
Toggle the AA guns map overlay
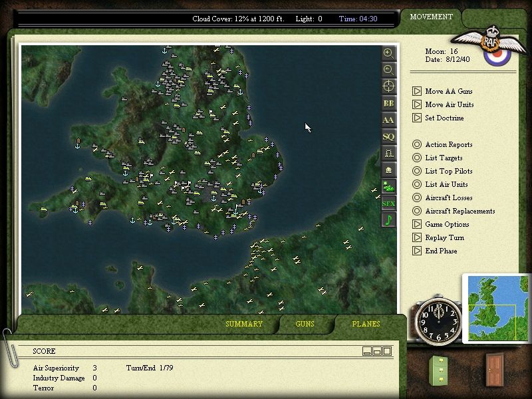tap(388, 120)
